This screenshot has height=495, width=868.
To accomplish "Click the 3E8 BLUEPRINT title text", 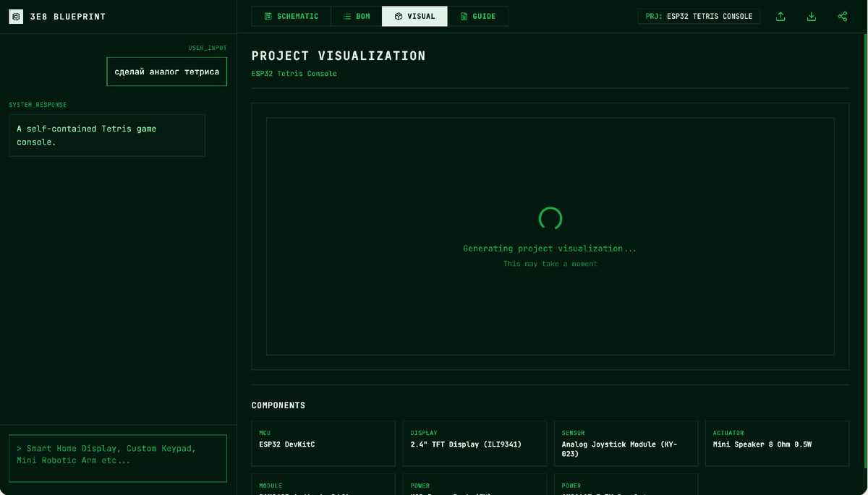I will tap(68, 17).
